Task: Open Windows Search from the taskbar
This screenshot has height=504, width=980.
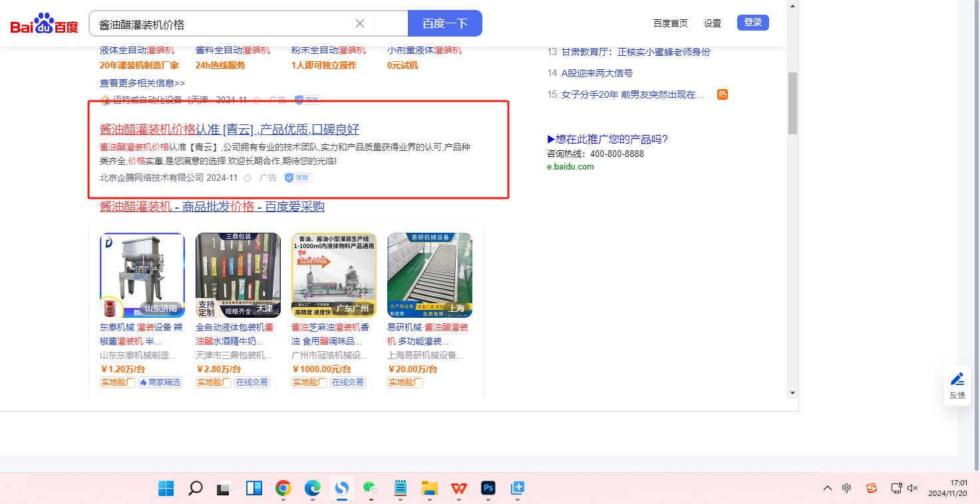Action: (195, 489)
